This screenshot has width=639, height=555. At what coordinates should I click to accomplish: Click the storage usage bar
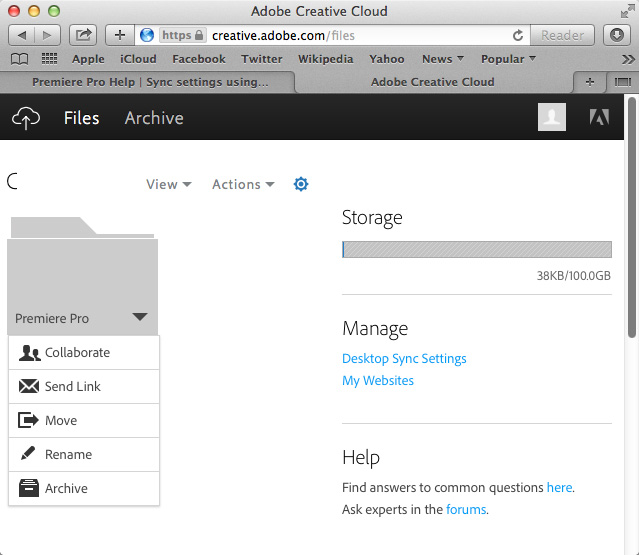coord(477,249)
